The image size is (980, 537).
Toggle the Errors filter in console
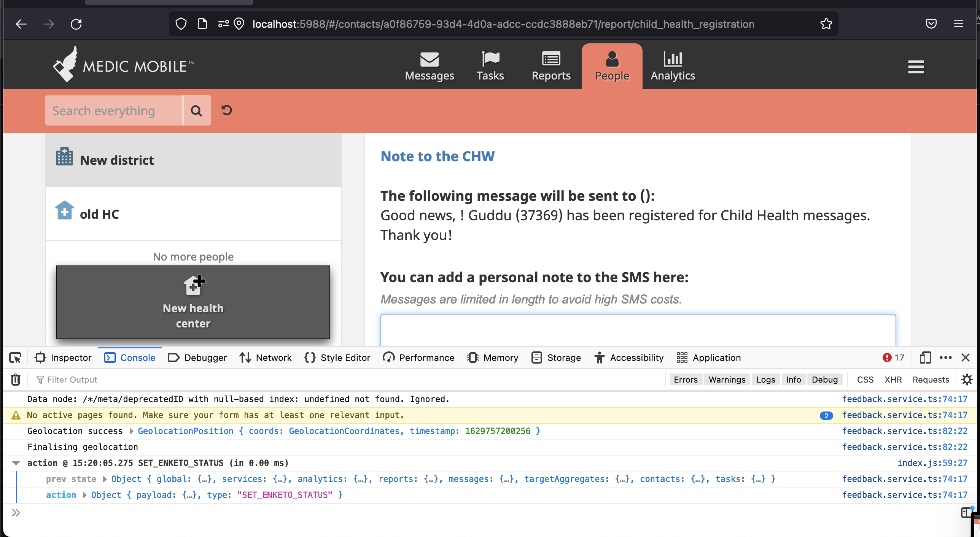(686, 379)
